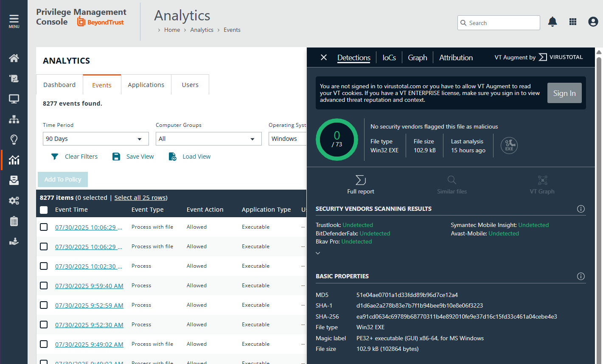The width and height of the screenshot is (603, 364).
Task: Close the VirusTotal panel with X
Action: (324, 57)
